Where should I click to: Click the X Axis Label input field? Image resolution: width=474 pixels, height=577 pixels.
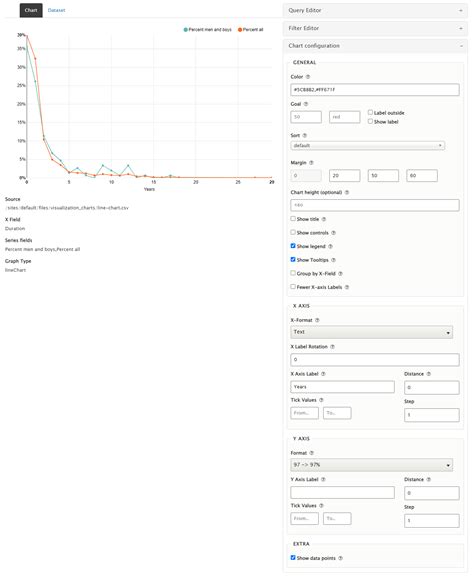click(x=342, y=387)
